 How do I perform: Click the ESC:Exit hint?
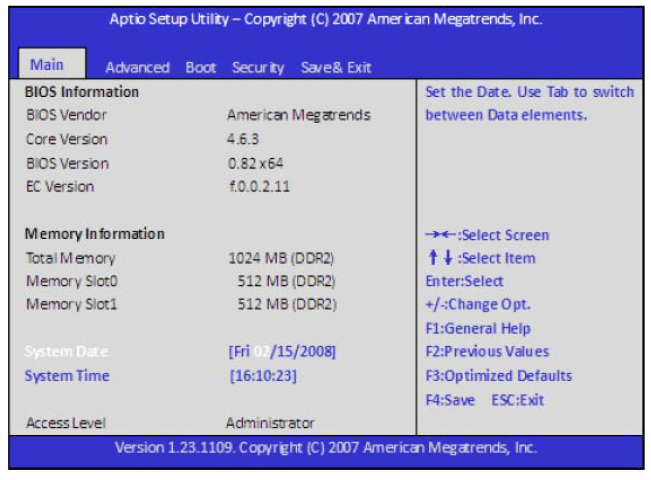point(517,400)
